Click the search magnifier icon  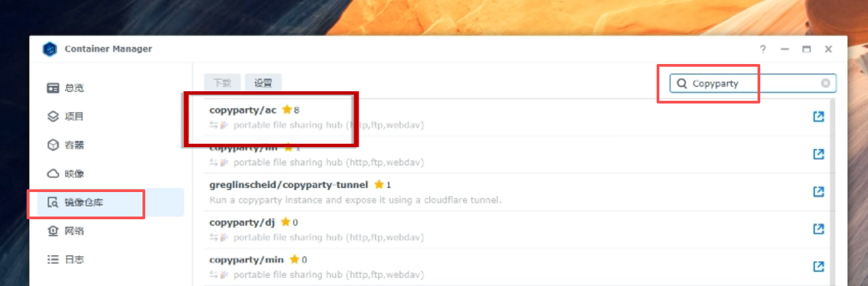[x=681, y=83]
